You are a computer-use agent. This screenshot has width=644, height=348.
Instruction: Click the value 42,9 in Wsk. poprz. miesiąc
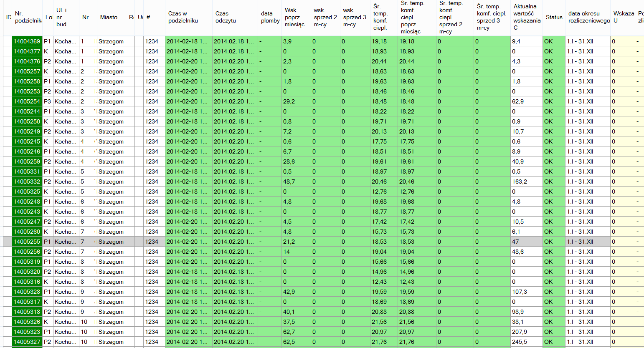[x=297, y=292]
